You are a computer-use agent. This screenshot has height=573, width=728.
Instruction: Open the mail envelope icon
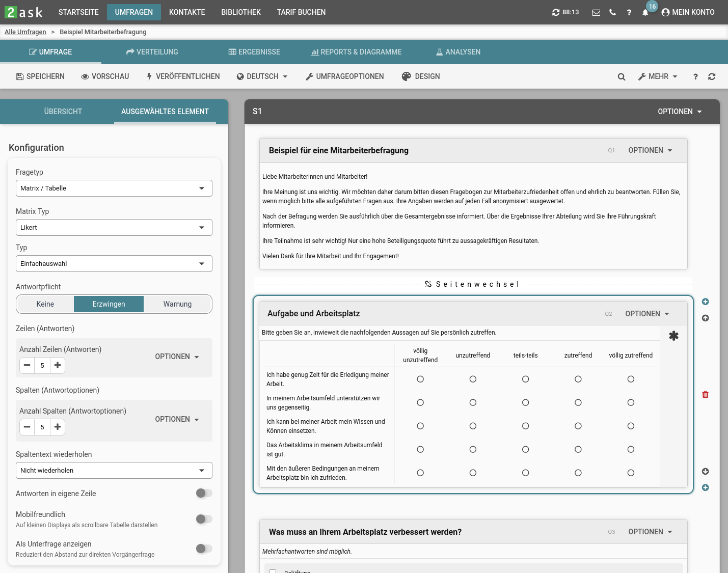(x=596, y=12)
